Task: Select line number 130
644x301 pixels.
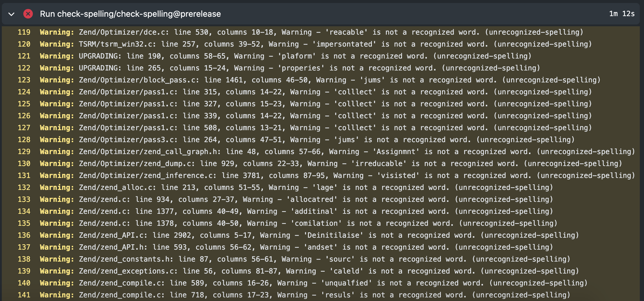Action: click(x=24, y=163)
